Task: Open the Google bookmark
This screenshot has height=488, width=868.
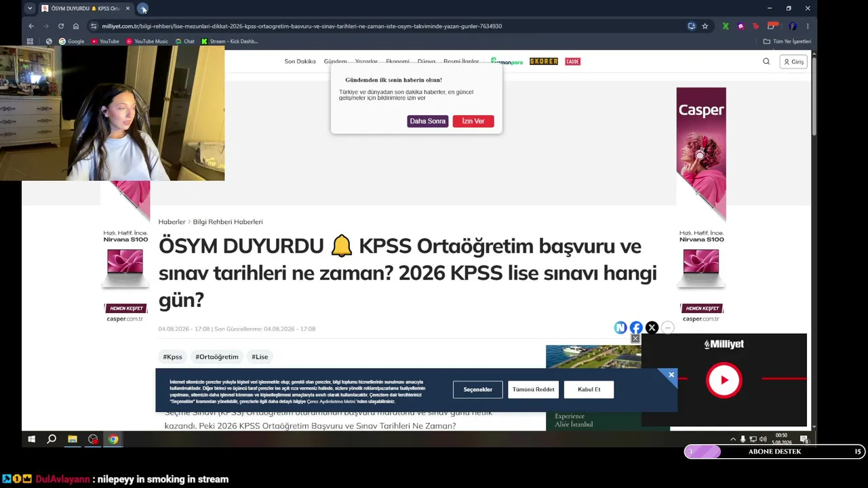Action: point(72,41)
